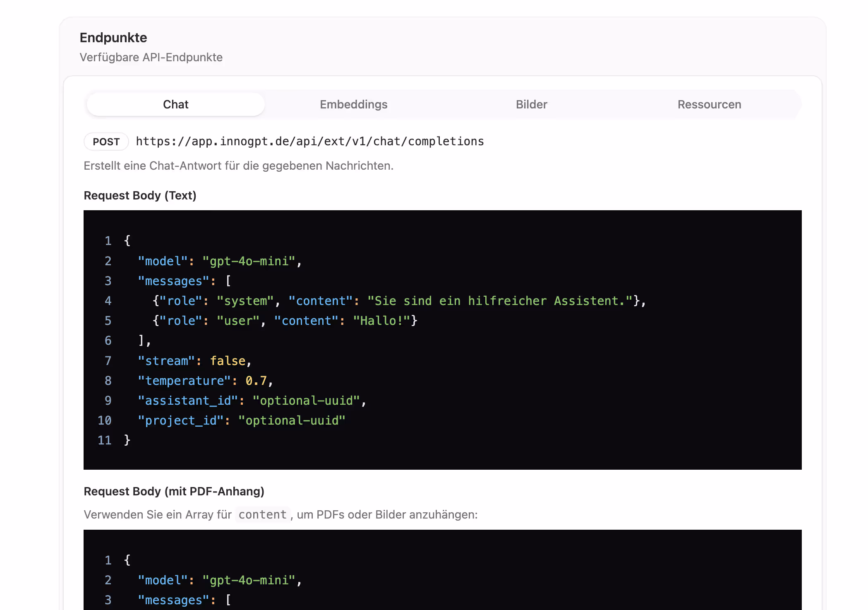The image size is (868, 610).
Task: Click the "project_id" code line
Action: (x=241, y=420)
